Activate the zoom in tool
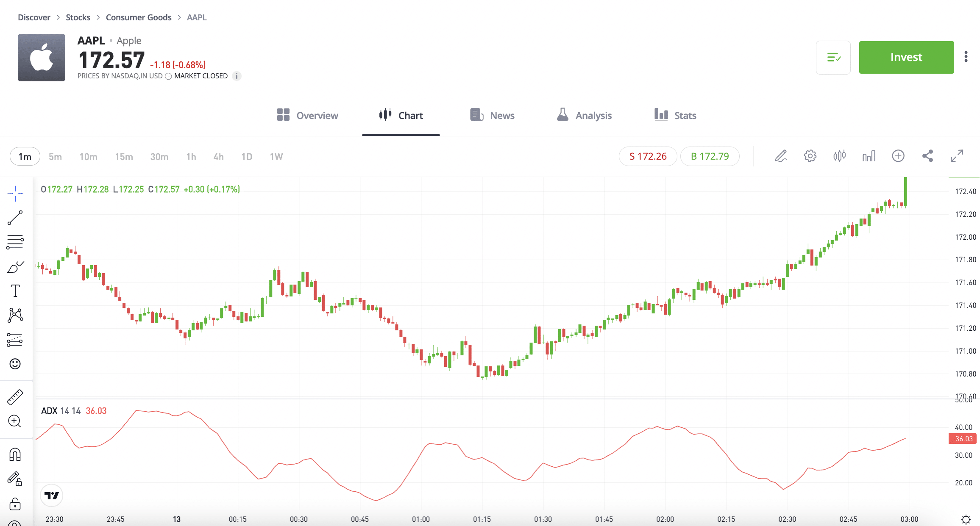Screen dimensions: 980x526 click(x=15, y=421)
